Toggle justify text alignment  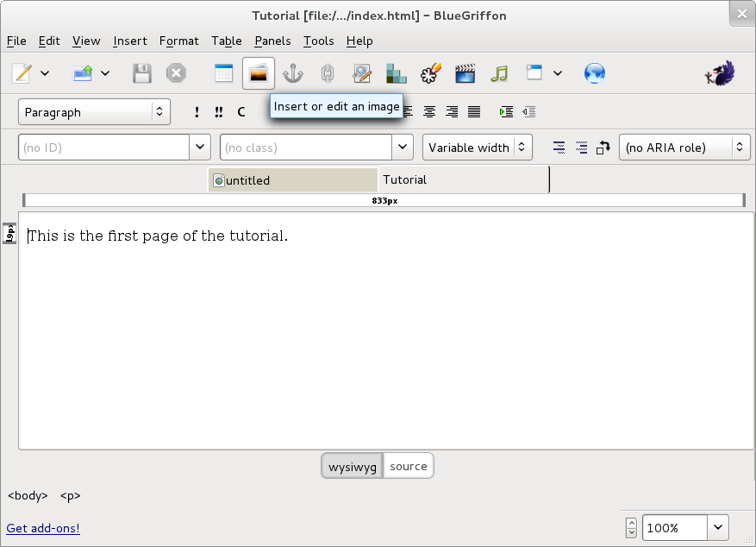(x=474, y=112)
